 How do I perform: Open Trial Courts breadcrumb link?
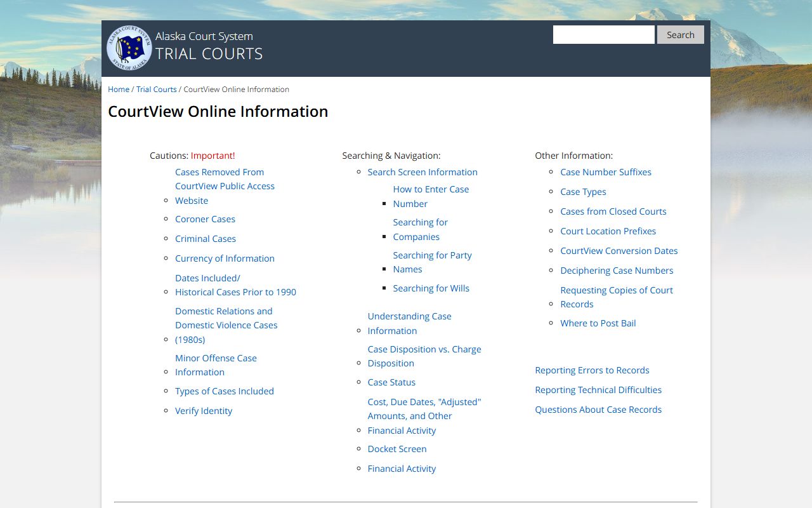(157, 90)
